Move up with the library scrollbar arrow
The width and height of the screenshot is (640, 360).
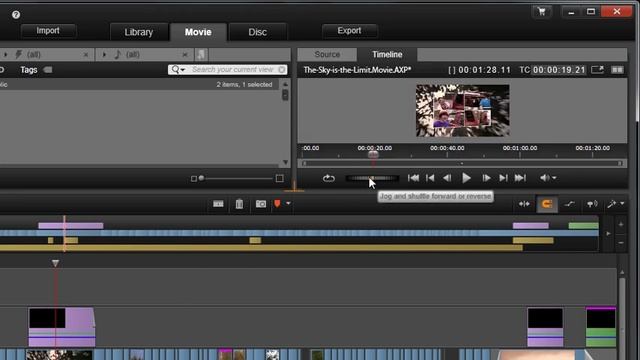285,84
